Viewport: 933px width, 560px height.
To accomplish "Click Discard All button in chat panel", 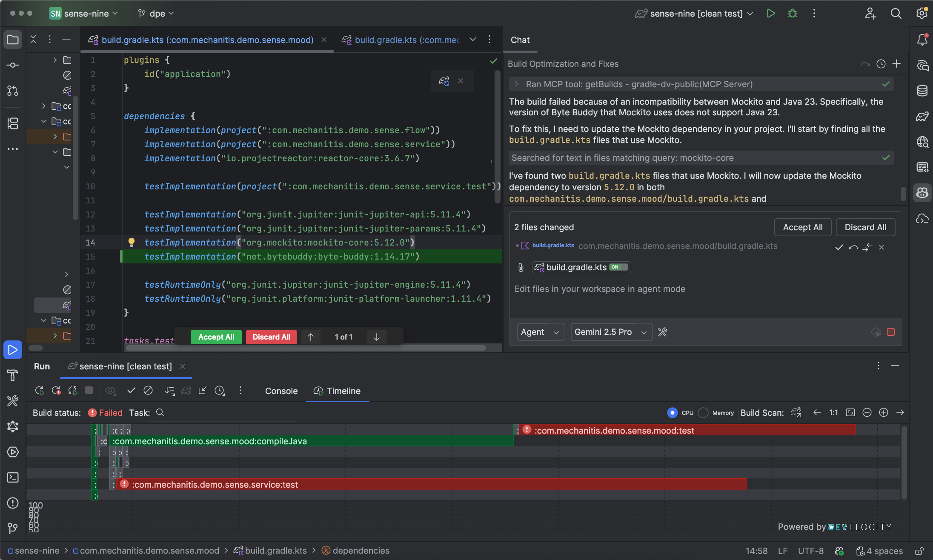I will (865, 227).
